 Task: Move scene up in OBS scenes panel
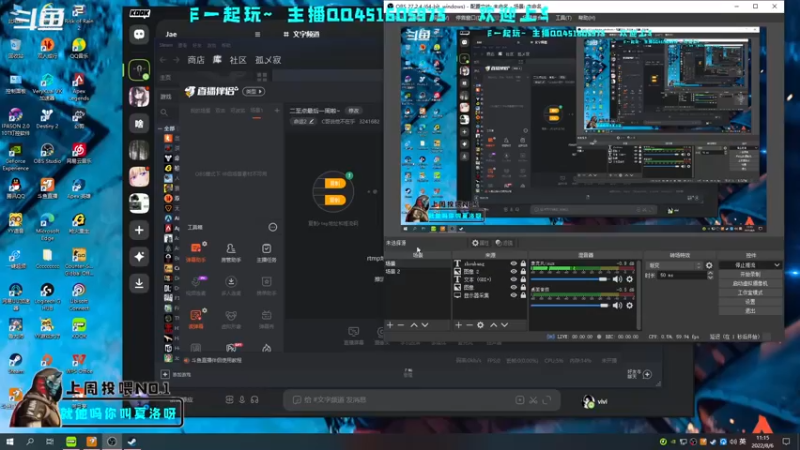click(414, 325)
